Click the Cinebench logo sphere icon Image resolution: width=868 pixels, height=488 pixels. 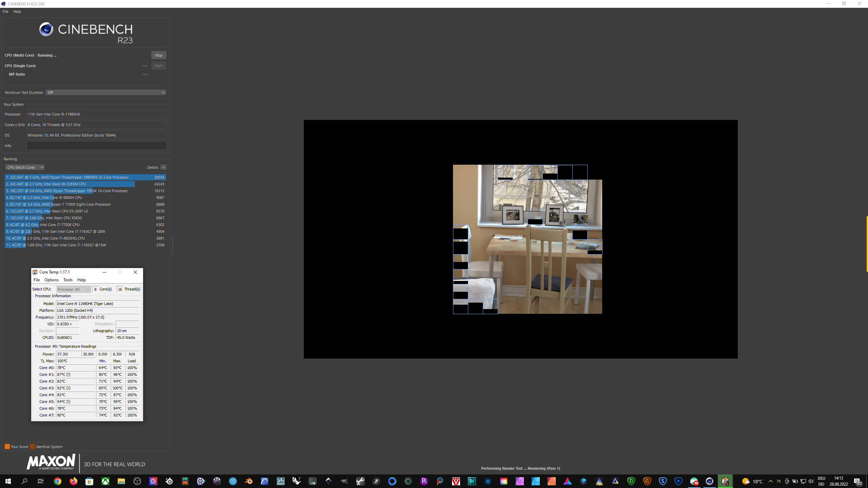pos(46,29)
